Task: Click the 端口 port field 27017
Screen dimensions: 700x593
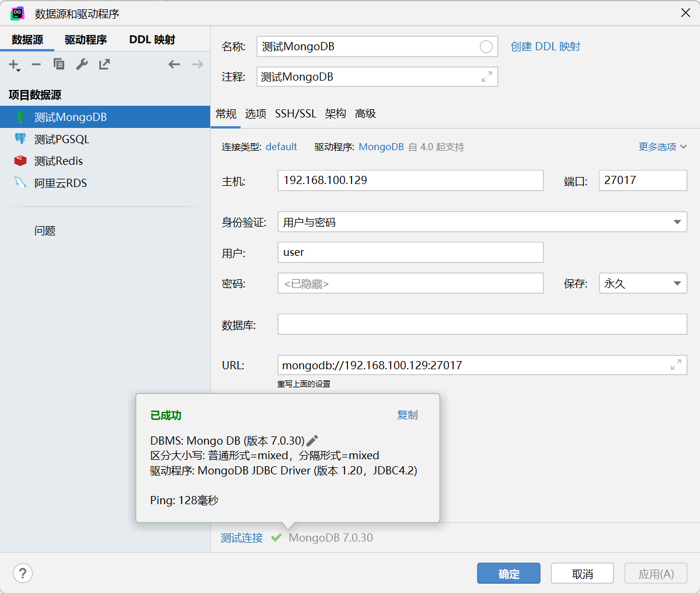Action: tap(643, 180)
